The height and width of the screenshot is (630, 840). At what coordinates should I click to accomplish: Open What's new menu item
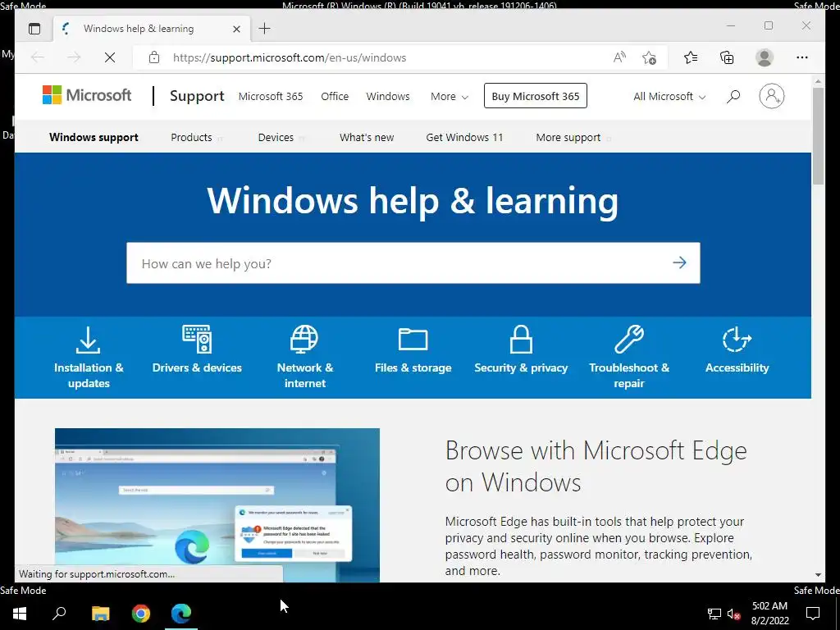(367, 138)
